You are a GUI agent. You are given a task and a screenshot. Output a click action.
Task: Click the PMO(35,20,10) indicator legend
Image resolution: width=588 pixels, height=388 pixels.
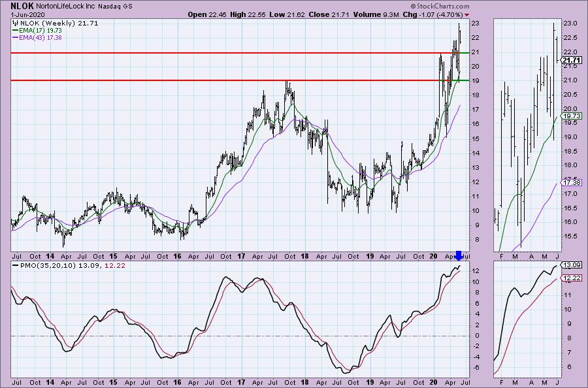click(69, 265)
